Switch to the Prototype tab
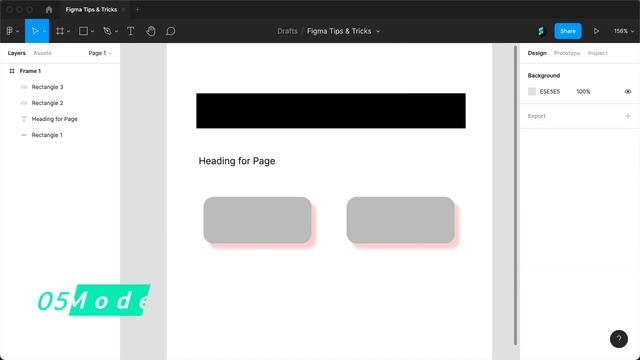The width and height of the screenshot is (640, 360). (x=567, y=53)
